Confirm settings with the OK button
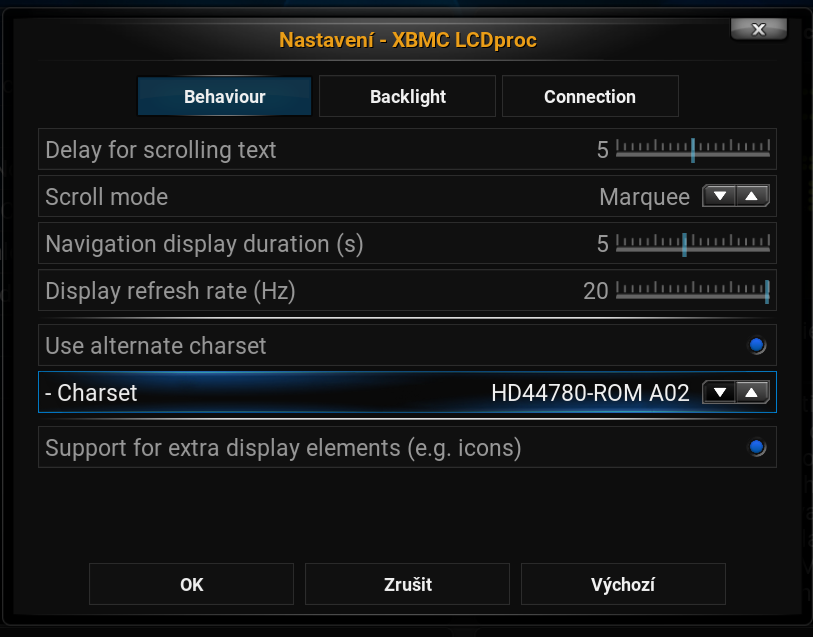Viewport: 813px width, 637px height. coord(191,584)
